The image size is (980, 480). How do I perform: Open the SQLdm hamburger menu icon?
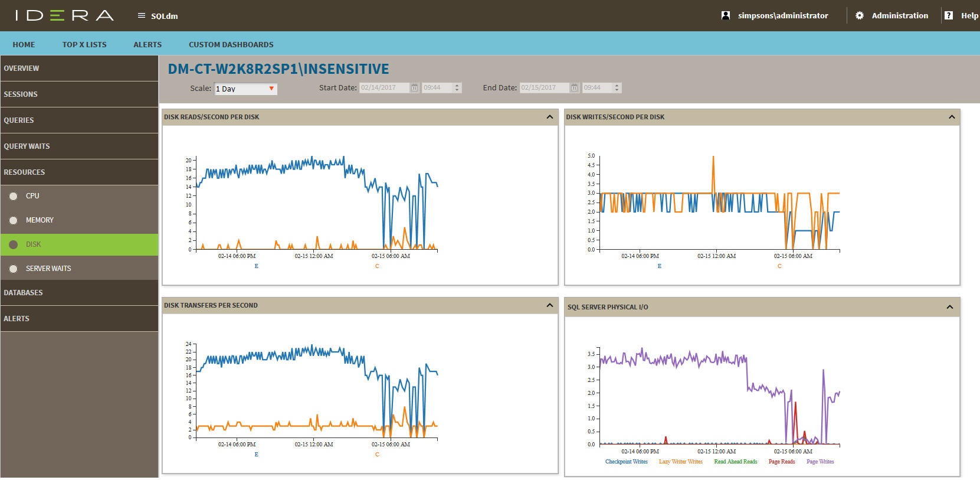tap(141, 16)
